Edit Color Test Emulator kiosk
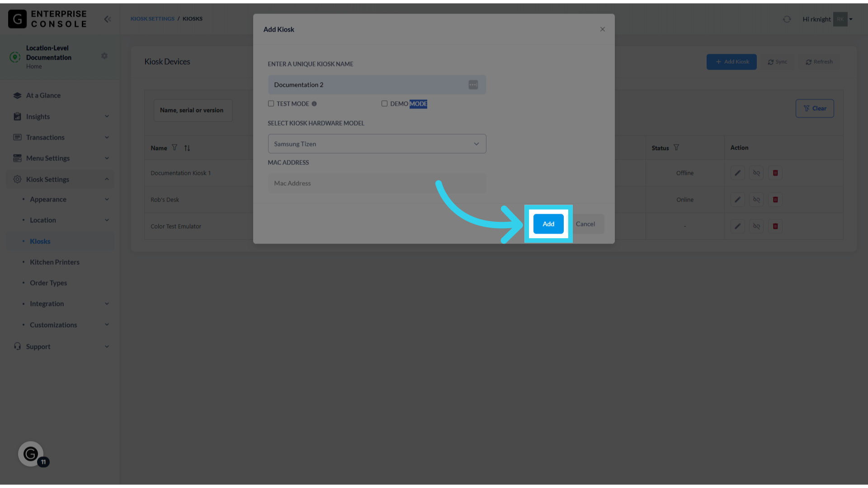The image size is (868, 488). 738,226
